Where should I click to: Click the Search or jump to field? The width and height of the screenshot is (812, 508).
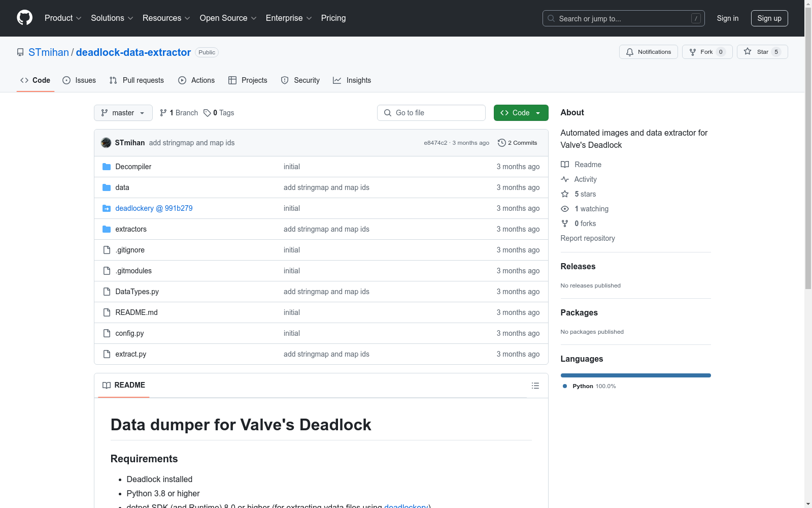[624, 18]
